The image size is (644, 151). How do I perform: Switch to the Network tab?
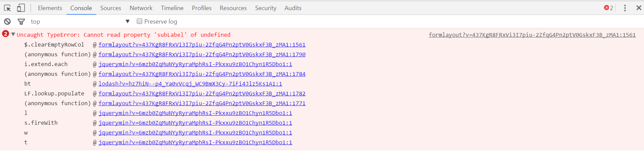[x=141, y=8]
